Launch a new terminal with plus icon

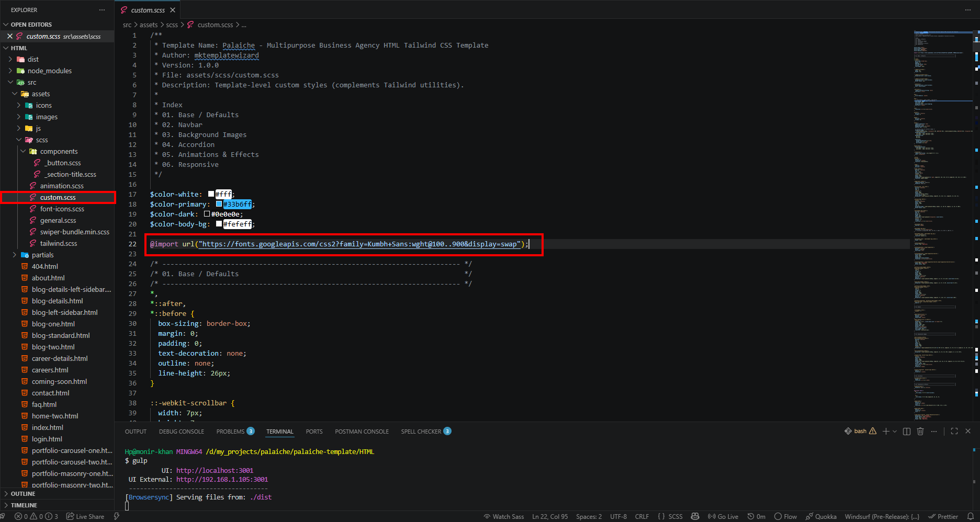coord(886,431)
